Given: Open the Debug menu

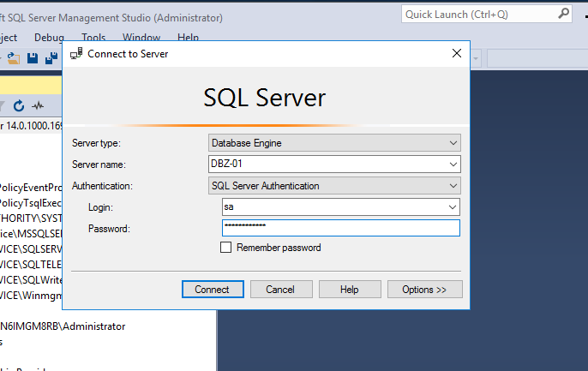Looking at the screenshot, I should point(49,38).
